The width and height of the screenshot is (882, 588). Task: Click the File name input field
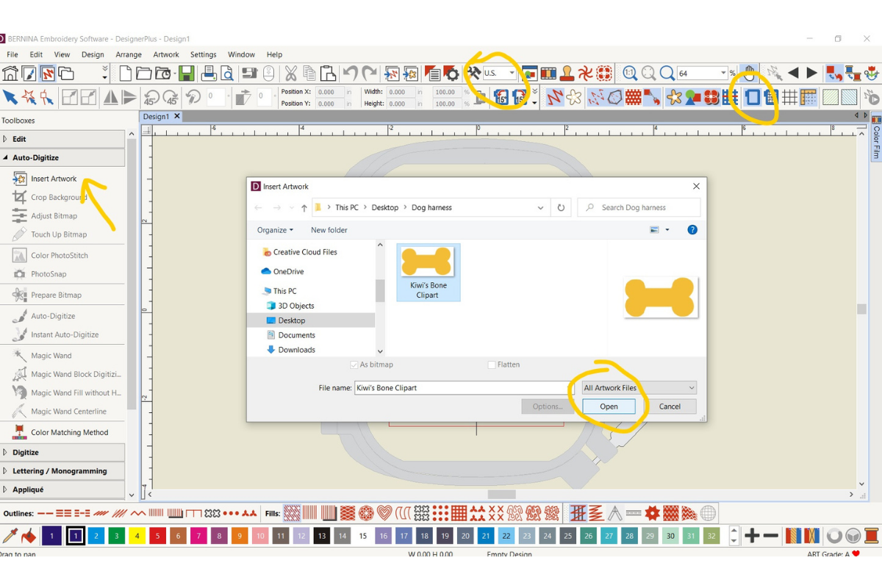[463, 388]
